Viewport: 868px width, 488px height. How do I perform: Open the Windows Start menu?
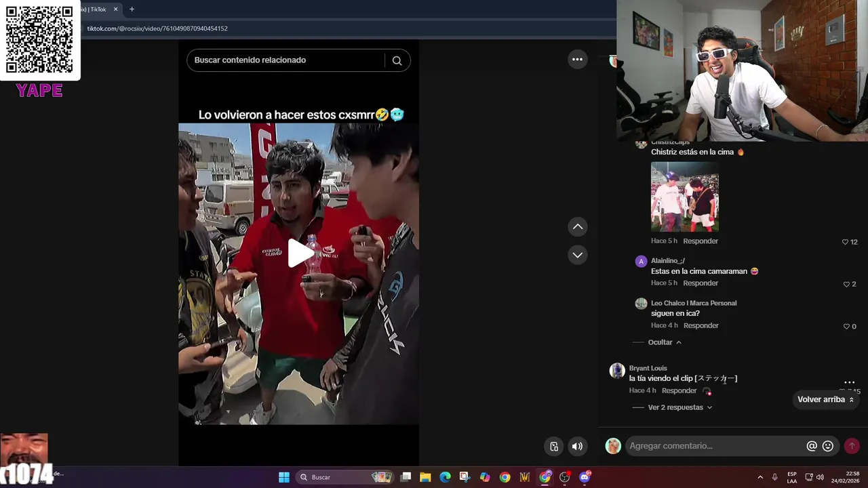[284, 477]
